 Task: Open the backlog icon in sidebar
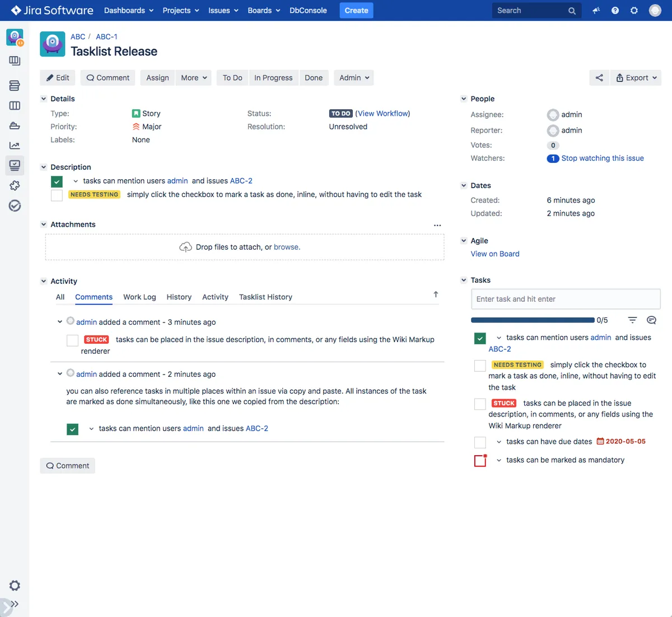point(15,85)
